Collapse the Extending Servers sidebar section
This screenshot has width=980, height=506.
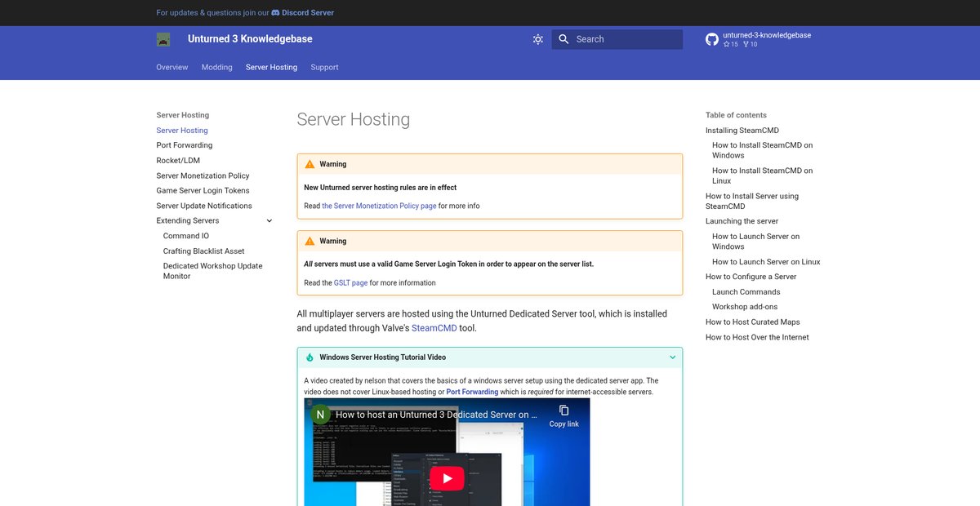point(269,221)
